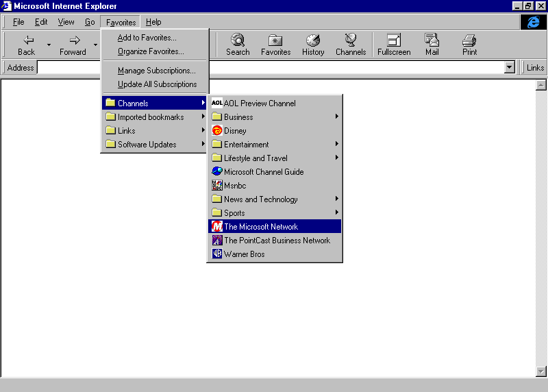The height and width of the screenshot is (392, 548).
Task: Click the Internet Explorer logo throbber
Action: (534, 22)
